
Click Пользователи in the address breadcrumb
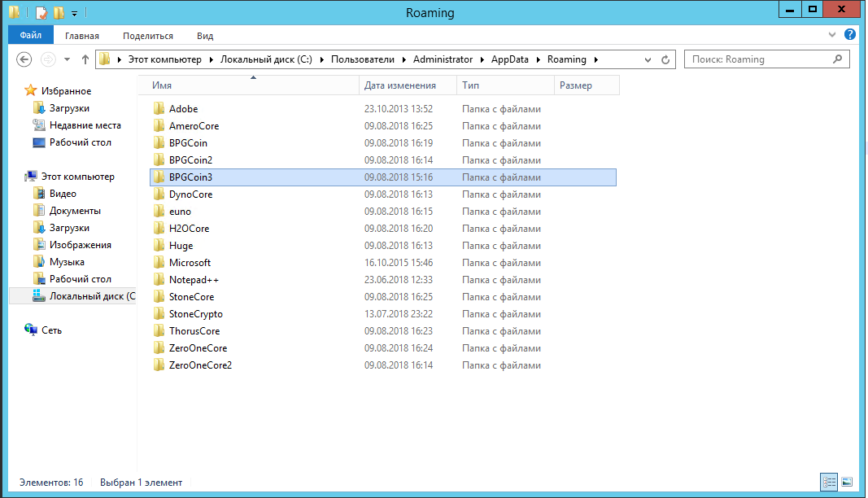coord(363,59)
